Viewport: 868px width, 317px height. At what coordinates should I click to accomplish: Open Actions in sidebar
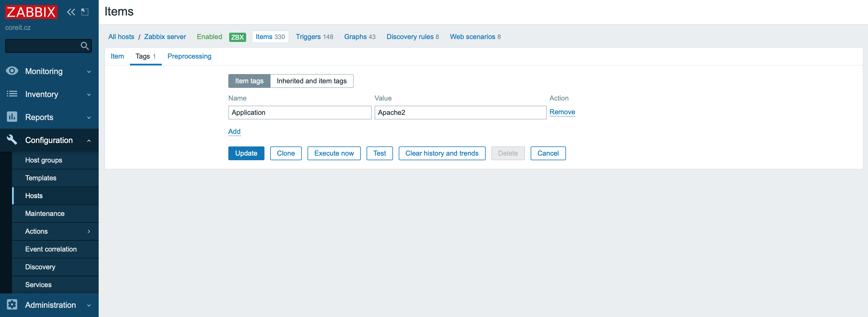pos(55,231)
